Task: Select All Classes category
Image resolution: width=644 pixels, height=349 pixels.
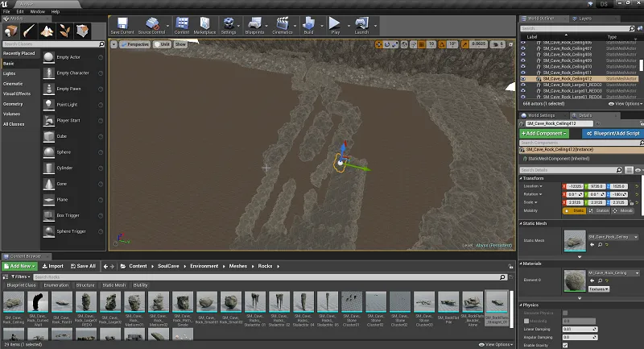Action: pos(14,124)
